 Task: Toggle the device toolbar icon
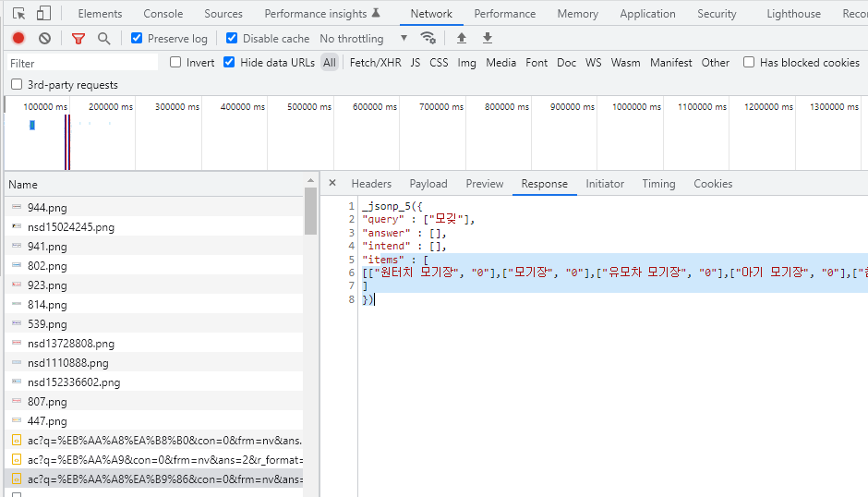pos(43,13)
